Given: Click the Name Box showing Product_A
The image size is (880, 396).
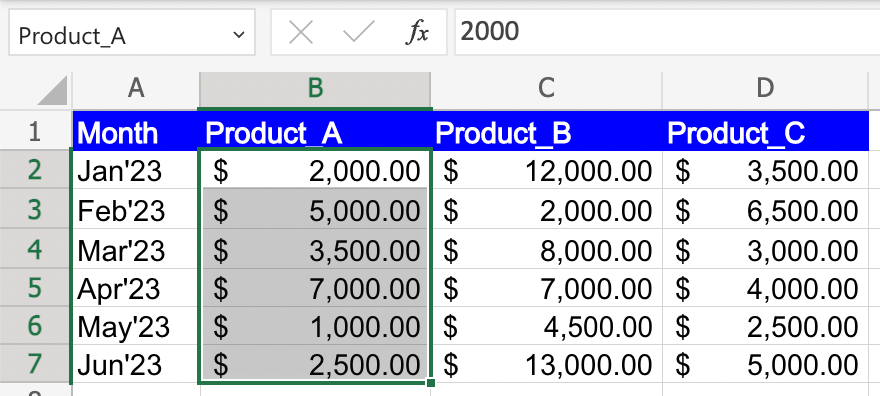Looking at the screenshot, I should [x=131, y=33].
